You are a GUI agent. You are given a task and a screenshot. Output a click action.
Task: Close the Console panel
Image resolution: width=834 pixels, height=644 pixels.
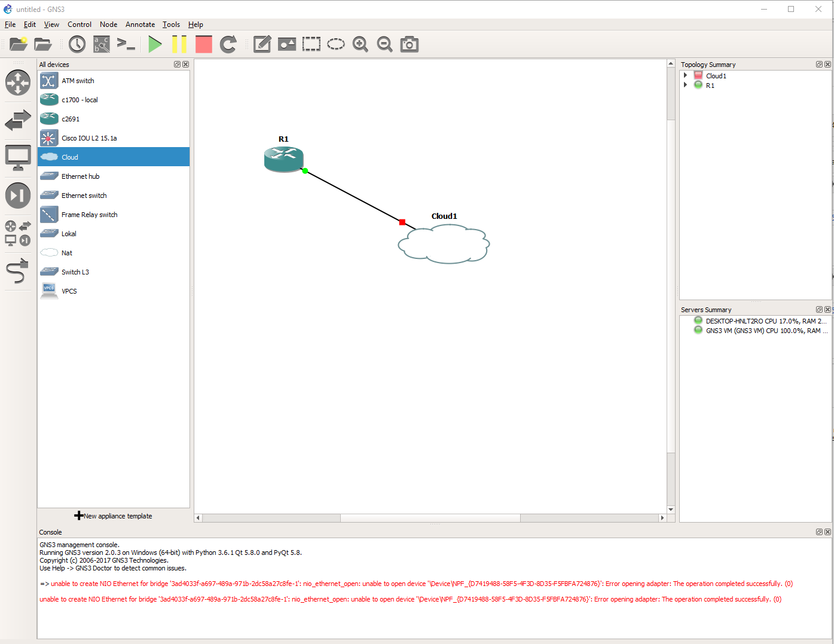(827, 532)
